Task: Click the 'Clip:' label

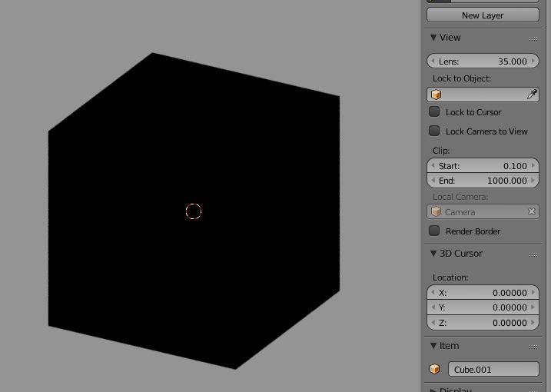Action: point(441,151)
